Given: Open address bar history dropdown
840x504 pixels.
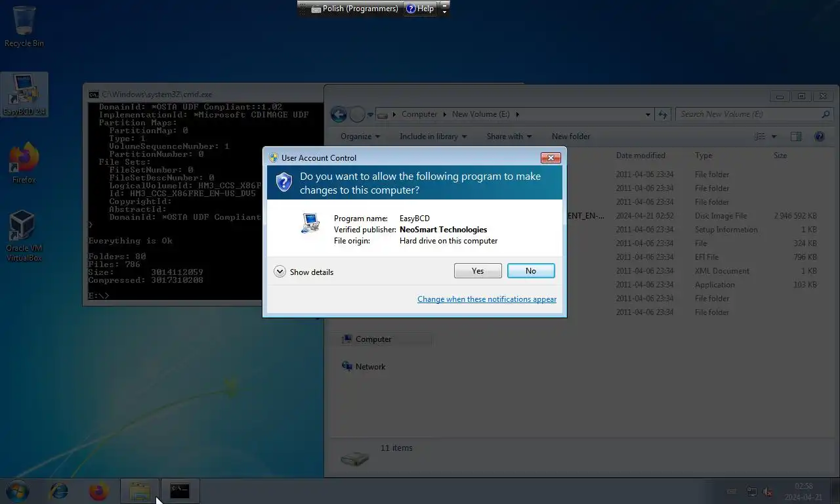Looking at the screenshot, I should click(648, 114).
